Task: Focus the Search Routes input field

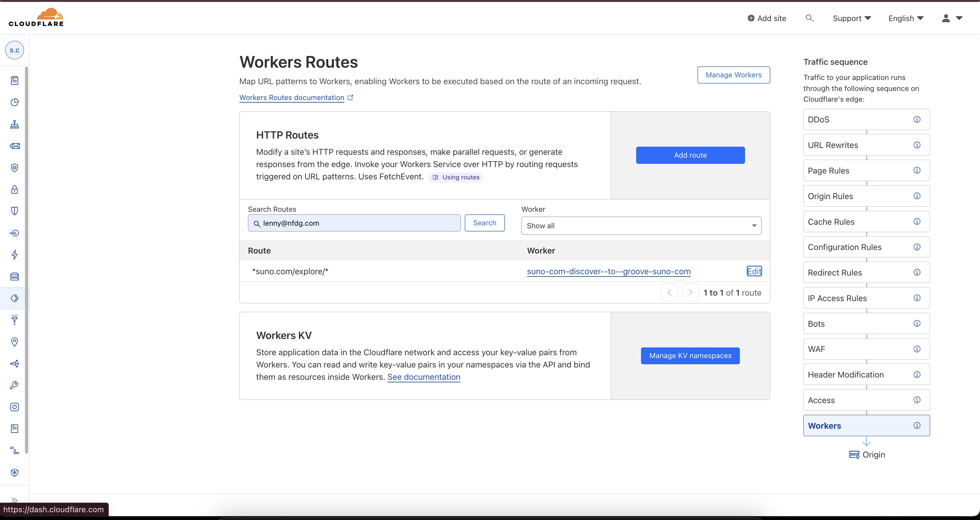Action: point(354,223)
